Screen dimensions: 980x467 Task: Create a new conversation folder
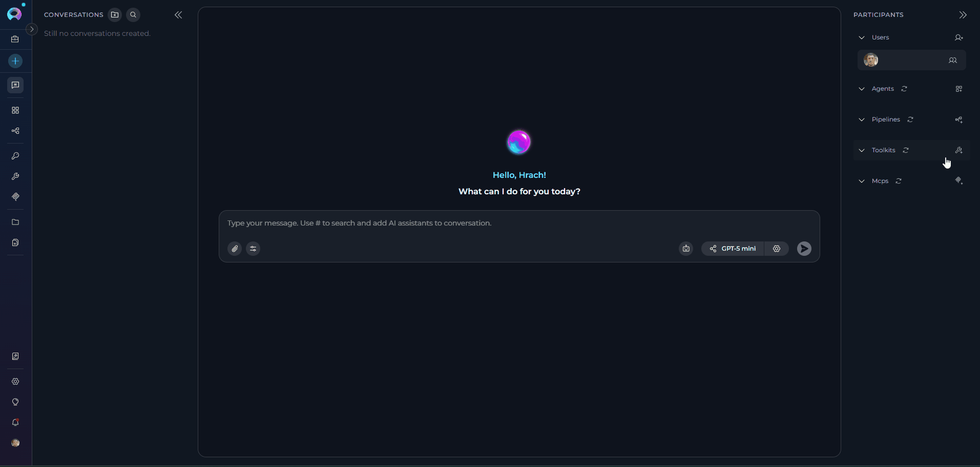[x=115, y=15]
